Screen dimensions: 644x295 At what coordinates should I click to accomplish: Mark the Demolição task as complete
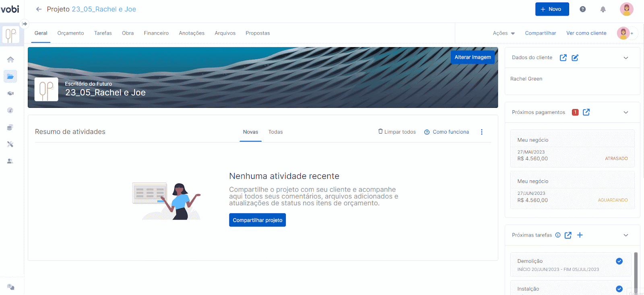coord(619,261)
